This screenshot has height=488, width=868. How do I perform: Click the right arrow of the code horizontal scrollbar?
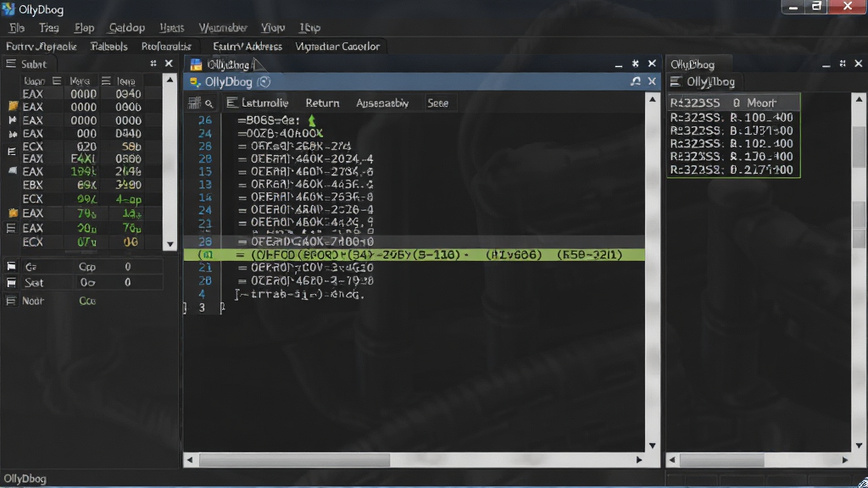[639, 460]
